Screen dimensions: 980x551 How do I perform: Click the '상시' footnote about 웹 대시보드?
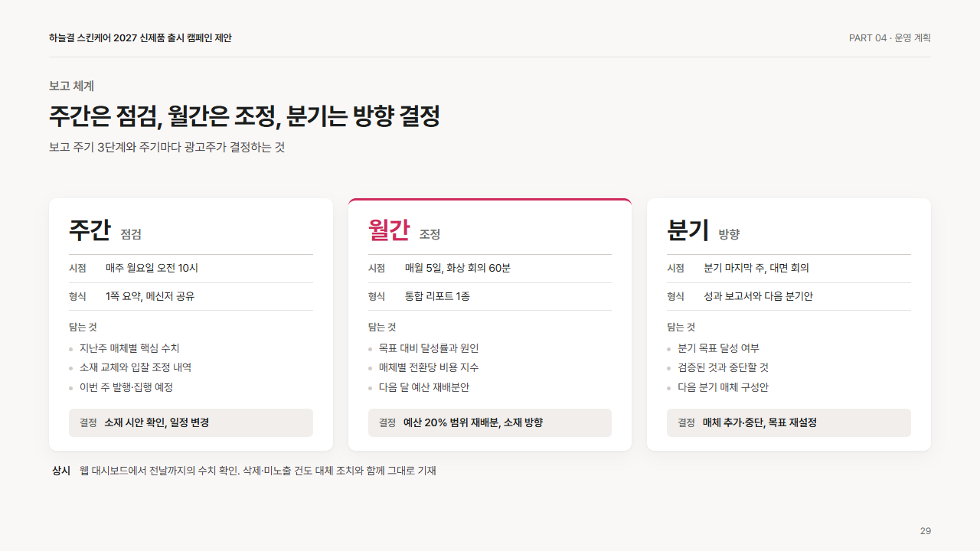pos(244,471)
